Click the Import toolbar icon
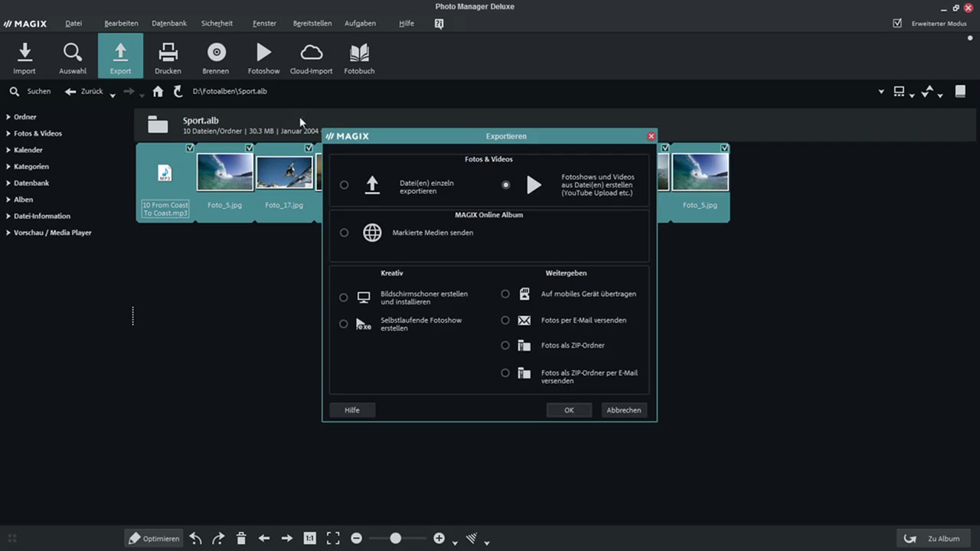Image resolution: width=980 pixels, height=551 pixels. click(x=24, y=57)
